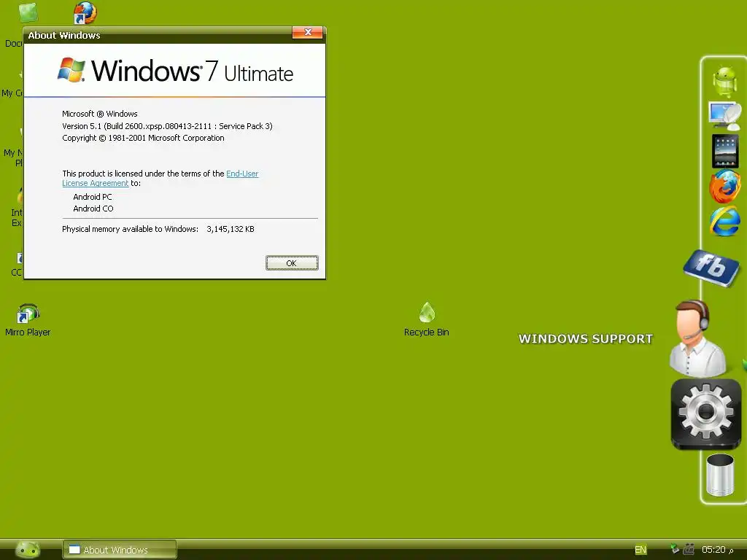Open the gear settings icon in dock
Image resolution: width=747 pixels, height=560 pixels.
(705, 414)
